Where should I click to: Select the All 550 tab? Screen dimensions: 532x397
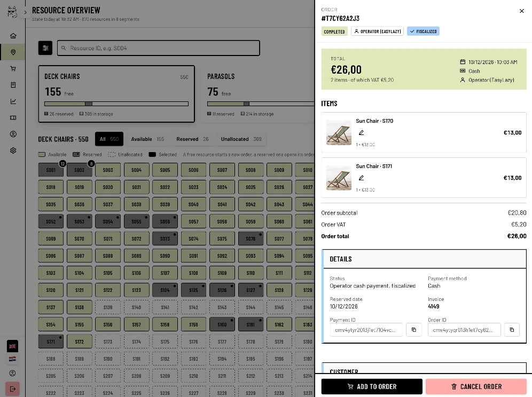point(109,139)
